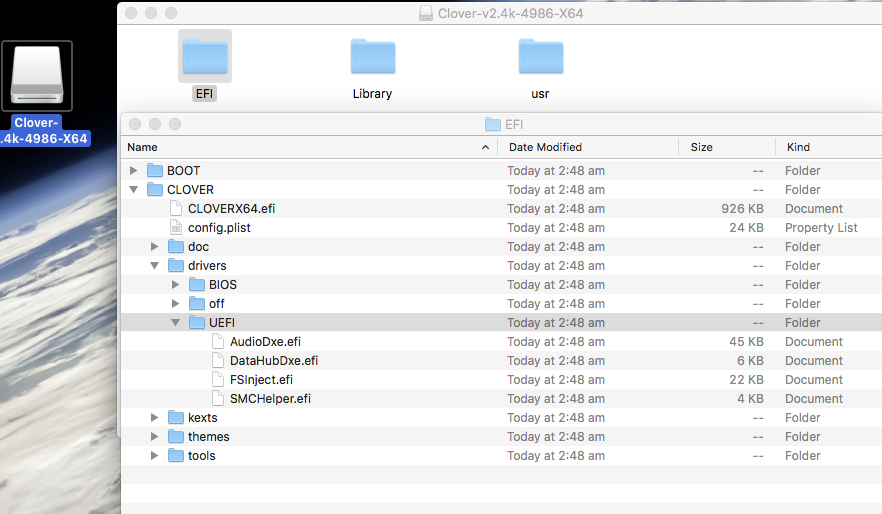The height and width of the screenshot is (514, 882).
Task: Expand the tools folder disclosure triangle
Action: pyautogui.click(x=154, y=456)
